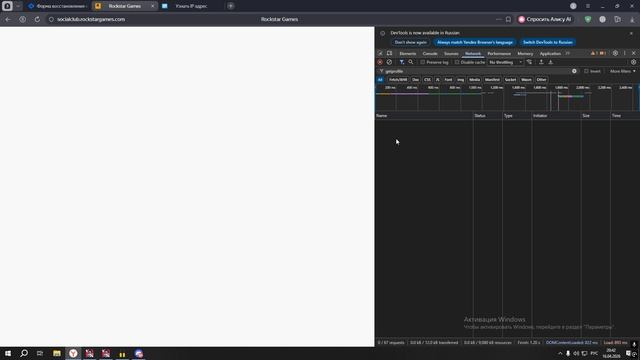Open the No throttling dropdown
This screenshot has width=640, height=360.
coord(505,62)
